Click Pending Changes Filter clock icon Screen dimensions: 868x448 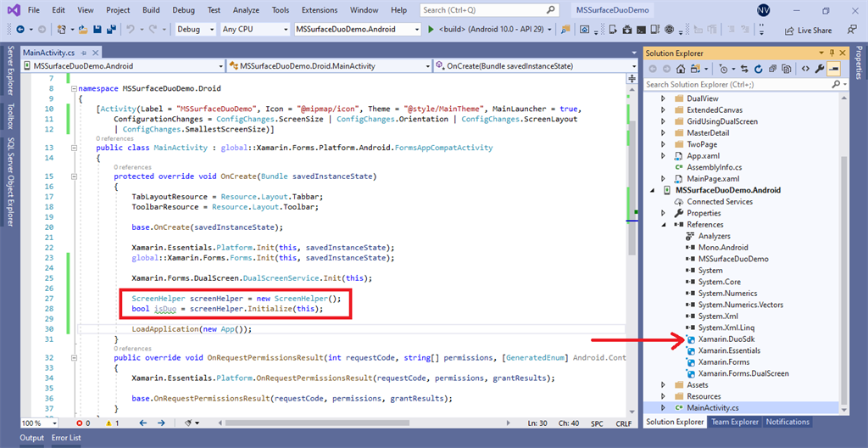point(724,70)
